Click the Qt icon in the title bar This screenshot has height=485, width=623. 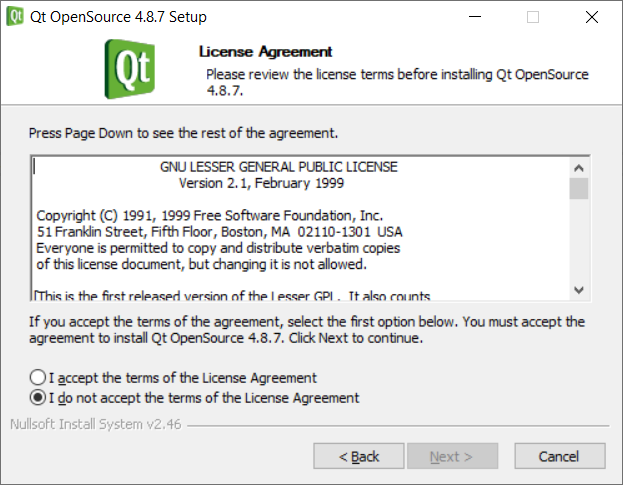[16, 17]
